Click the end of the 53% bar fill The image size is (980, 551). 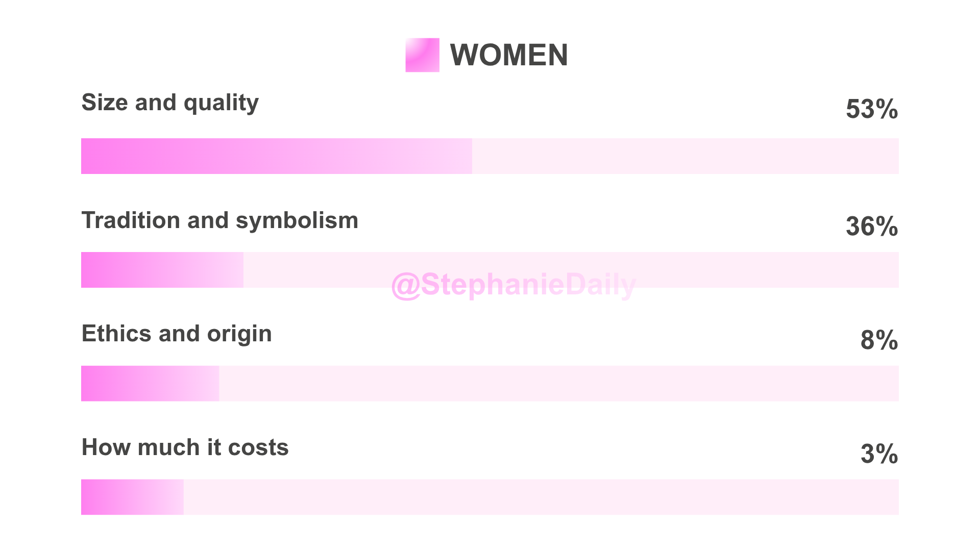click(471, 156)
